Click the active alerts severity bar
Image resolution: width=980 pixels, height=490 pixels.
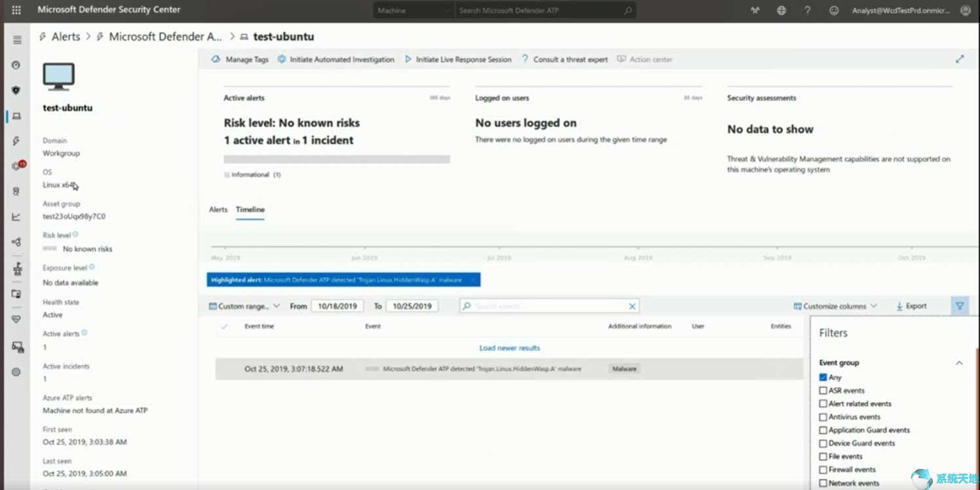337,159
